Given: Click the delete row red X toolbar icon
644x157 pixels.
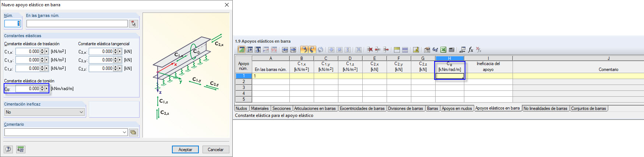Looking at the screenshot, I should tap(370, 50).
